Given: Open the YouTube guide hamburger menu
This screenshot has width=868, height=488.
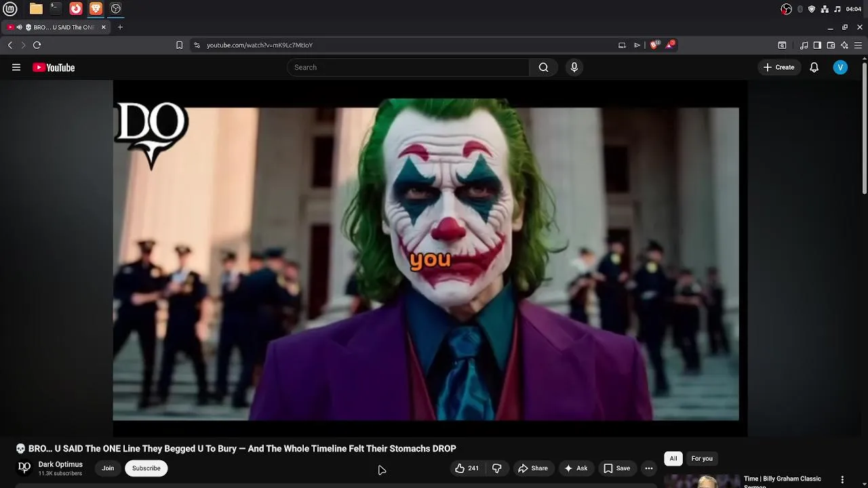Looking at the screenshot, I should pyautogui.click(x=16, y=67).
